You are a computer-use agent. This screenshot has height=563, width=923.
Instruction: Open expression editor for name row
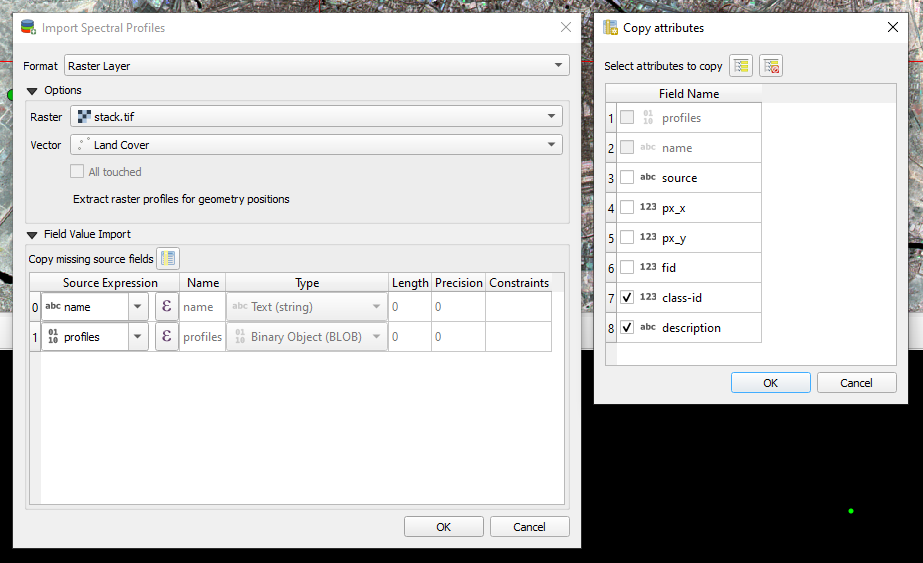(166, 307)
